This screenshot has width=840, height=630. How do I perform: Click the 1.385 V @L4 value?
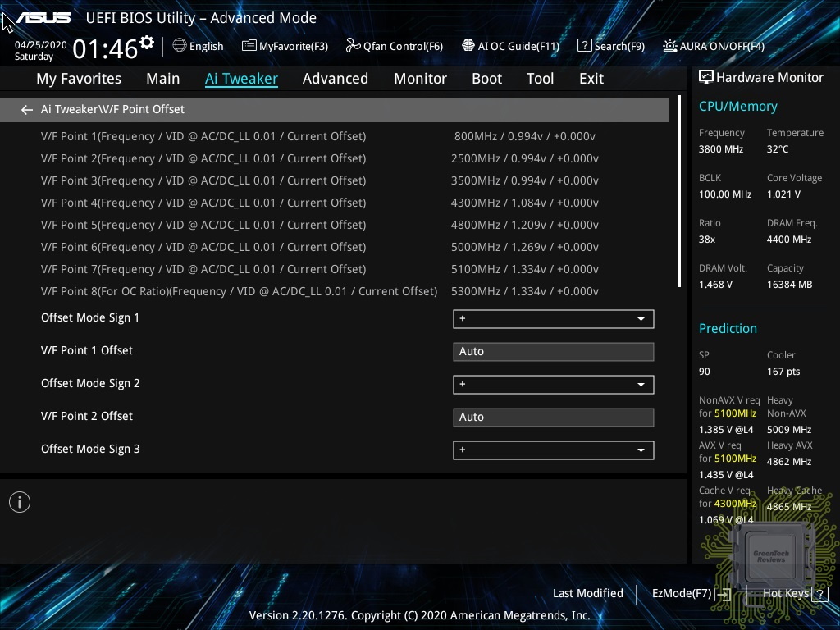tap(726, 430)
